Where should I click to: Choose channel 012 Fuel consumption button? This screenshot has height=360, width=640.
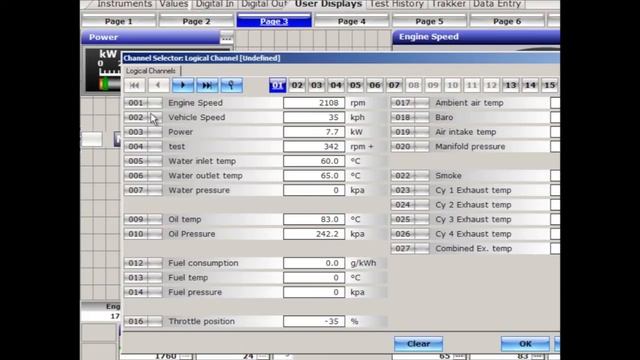(143, 263)
